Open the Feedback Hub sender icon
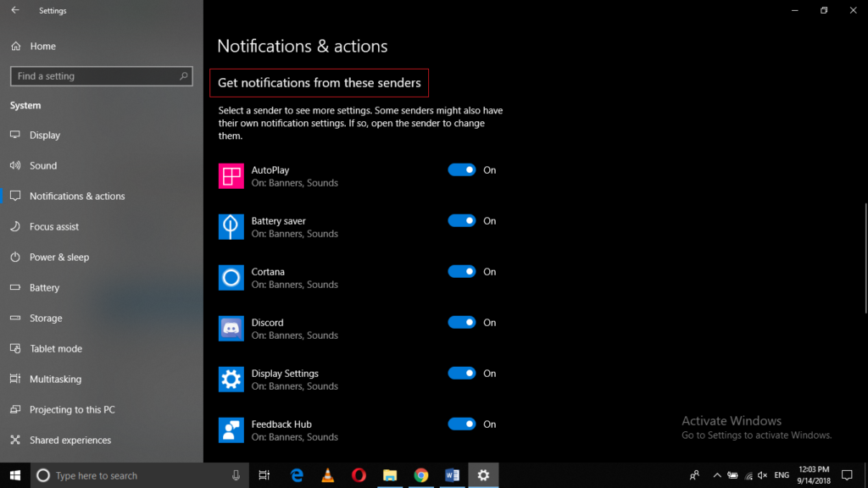 coord(231,430)
